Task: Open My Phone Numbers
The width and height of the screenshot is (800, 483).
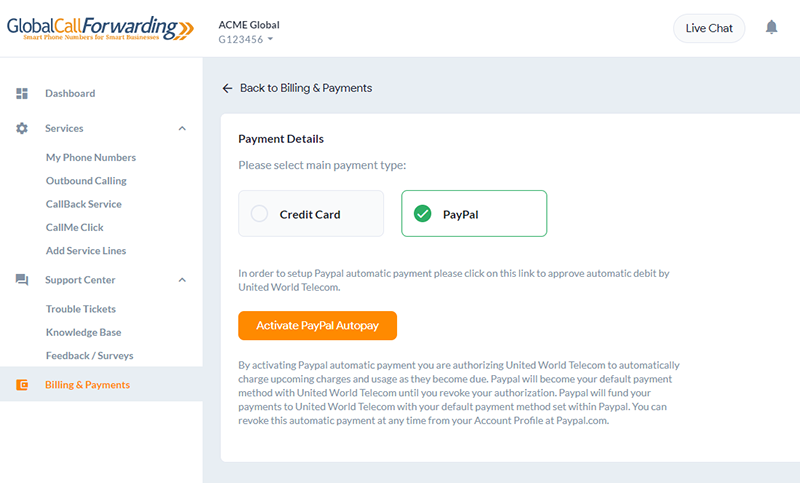Action: 91,157
